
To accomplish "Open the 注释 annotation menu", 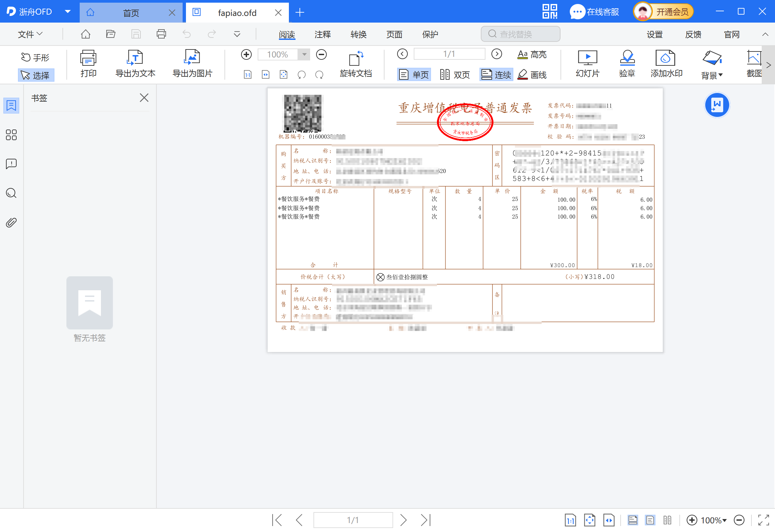I will pos(322,34).
